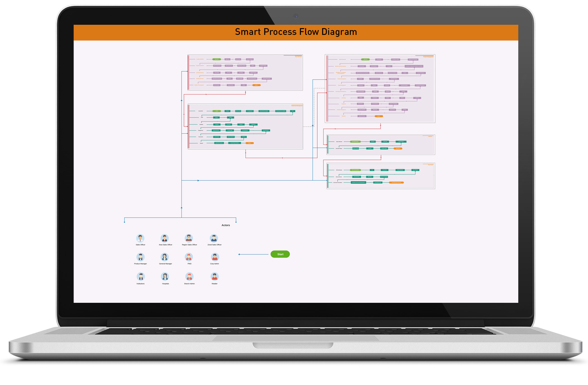Click the Smart Process Flow Diagram title
The width and height of the screenshot is (588, 385).
(x=296, y=32)
